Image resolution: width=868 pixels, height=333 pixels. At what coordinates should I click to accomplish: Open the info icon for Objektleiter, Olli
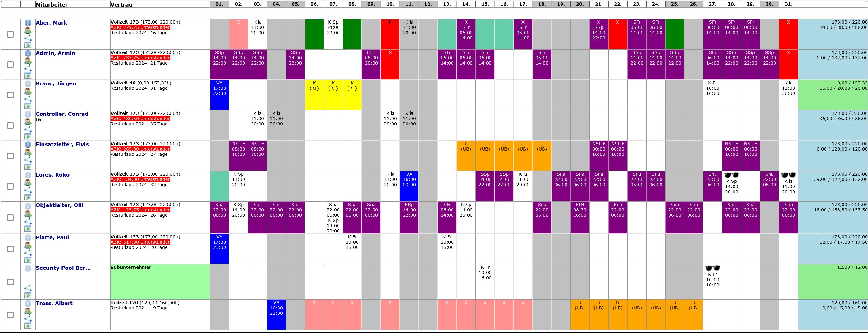coord(28,206)
